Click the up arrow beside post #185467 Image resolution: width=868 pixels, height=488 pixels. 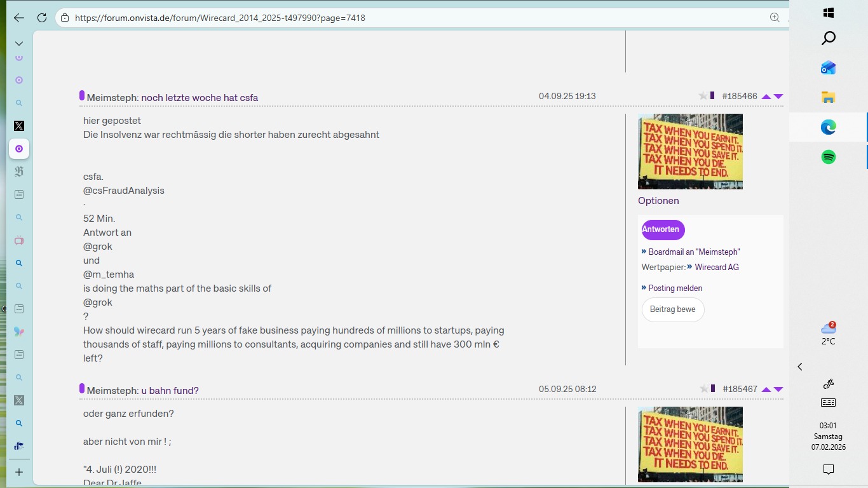[766, 390]
